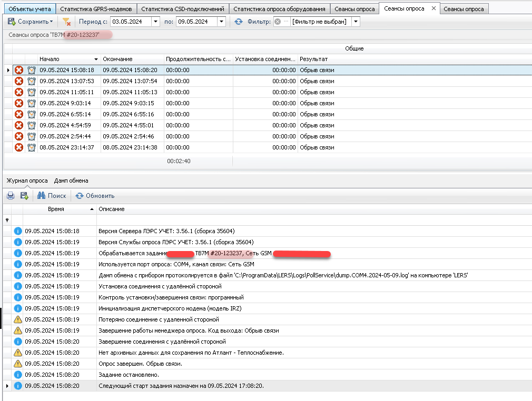
Task: Click info icon for Используется порт опроса entry
Action: [x=17, y=264]
